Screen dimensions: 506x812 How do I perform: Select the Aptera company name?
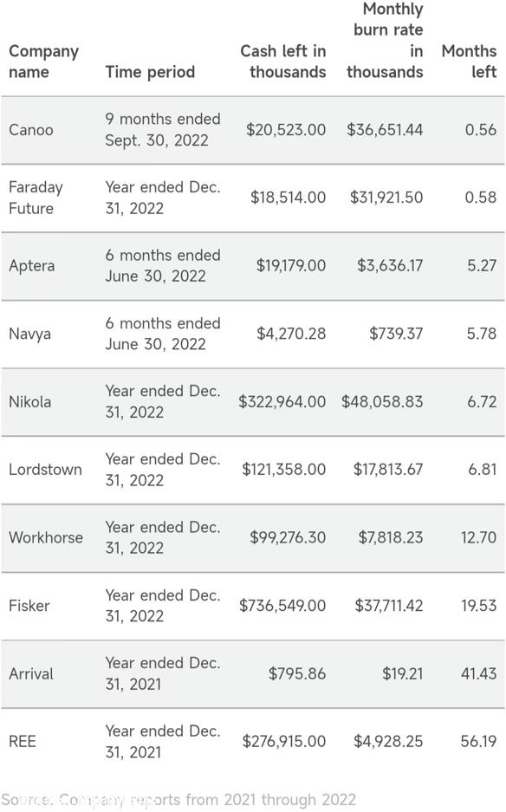point(31,266)
